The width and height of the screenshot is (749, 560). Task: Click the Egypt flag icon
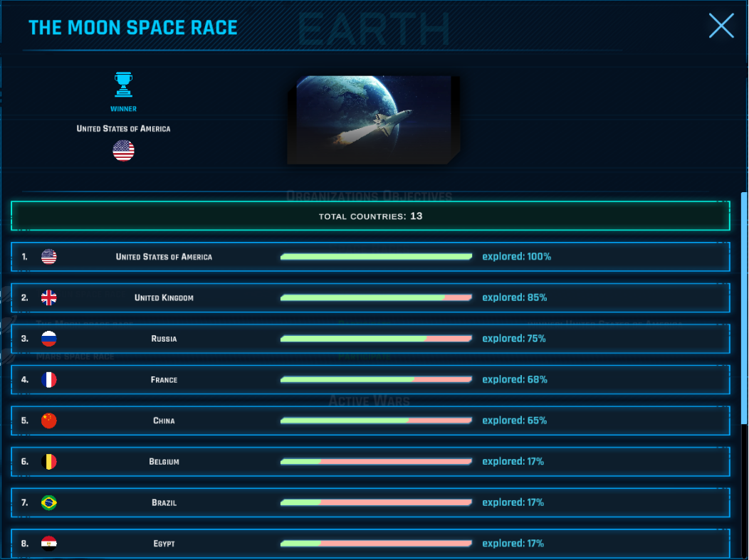[48, 544]
